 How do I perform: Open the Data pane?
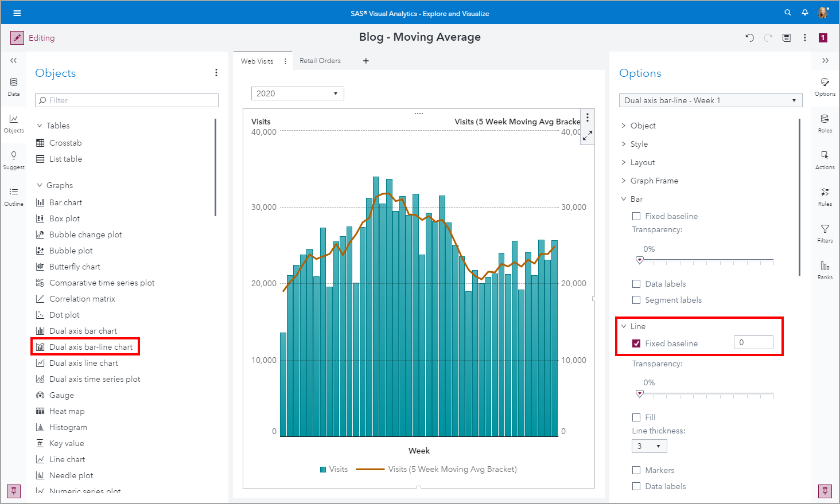click(x=14, y=86)
